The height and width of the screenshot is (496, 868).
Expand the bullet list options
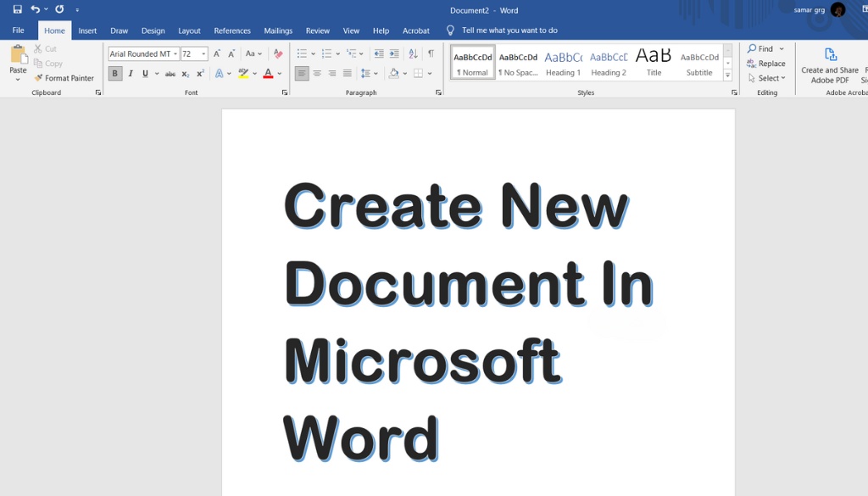click(x=313, y=53)
